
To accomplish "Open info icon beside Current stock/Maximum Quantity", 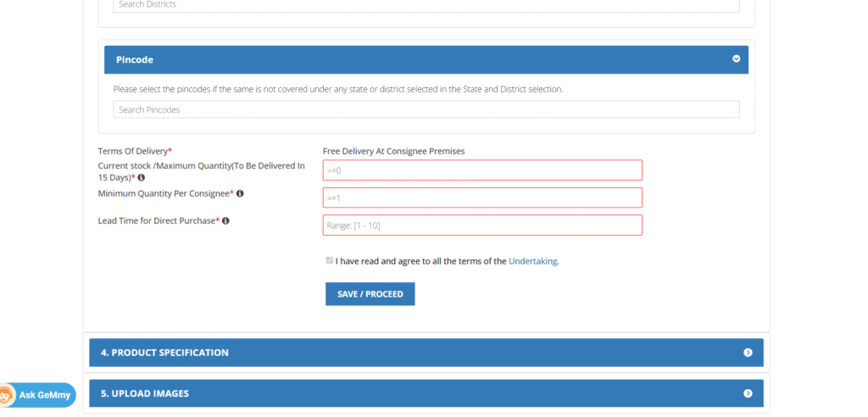I will pos(142,177).
